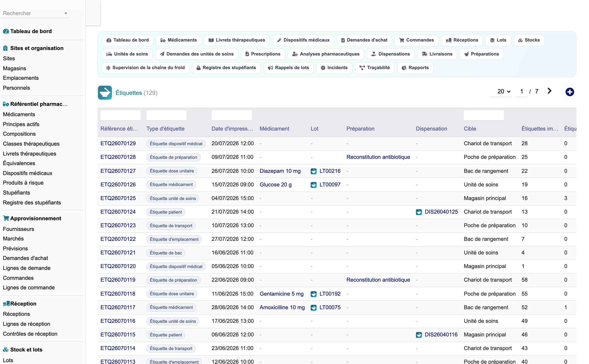589x364 pixels.
Task: Sort by the Dispensation column header
Action: [431, 129]
